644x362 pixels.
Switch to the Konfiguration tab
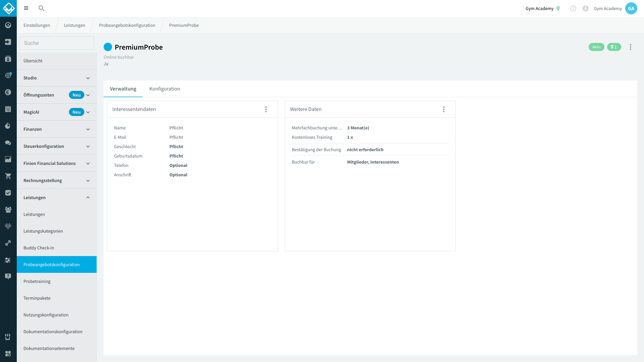coord(165,89)
